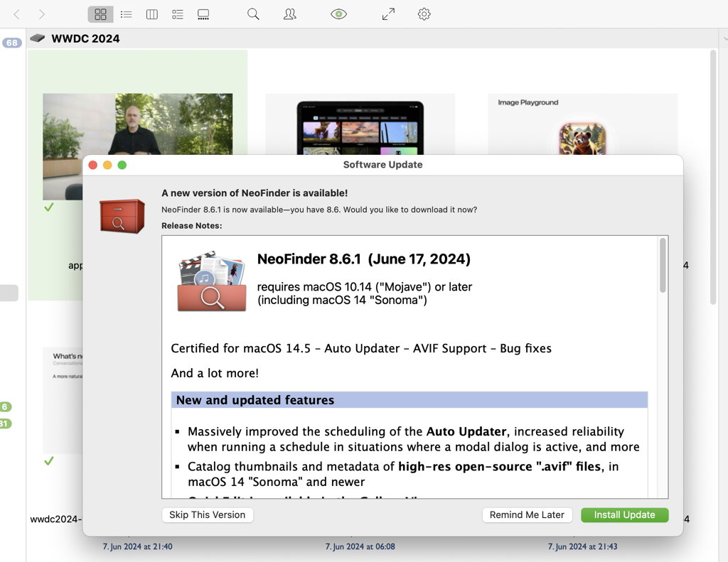
Task: Enter full screen via diagonal arrows icon
Action: click(387, 13)
